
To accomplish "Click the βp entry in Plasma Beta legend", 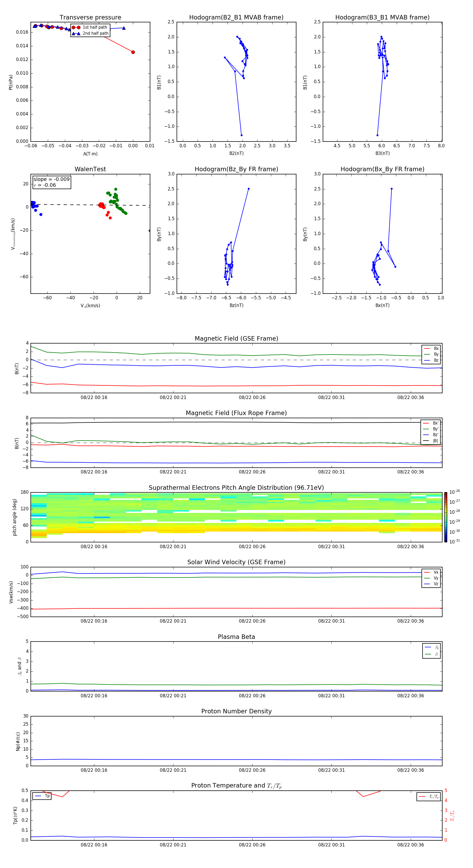I will tap(431, 647).
